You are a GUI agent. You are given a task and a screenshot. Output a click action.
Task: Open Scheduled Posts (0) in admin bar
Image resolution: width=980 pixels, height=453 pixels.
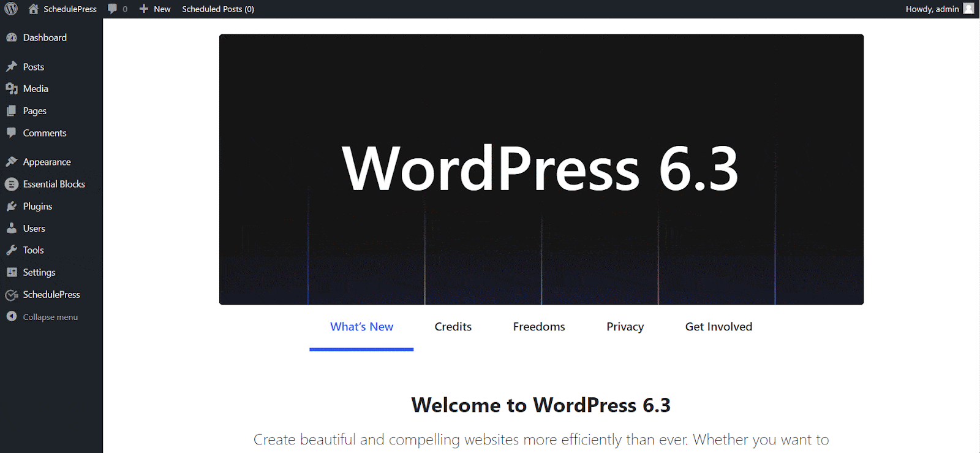click(218, 9)
